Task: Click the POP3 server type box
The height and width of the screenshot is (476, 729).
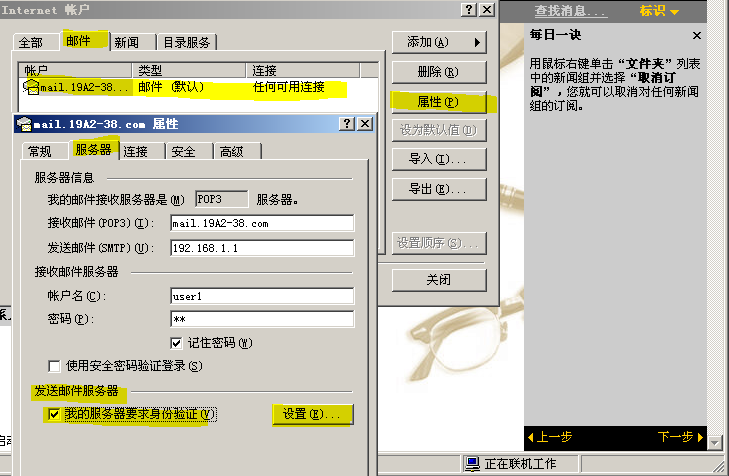Action: coord(222,199)
